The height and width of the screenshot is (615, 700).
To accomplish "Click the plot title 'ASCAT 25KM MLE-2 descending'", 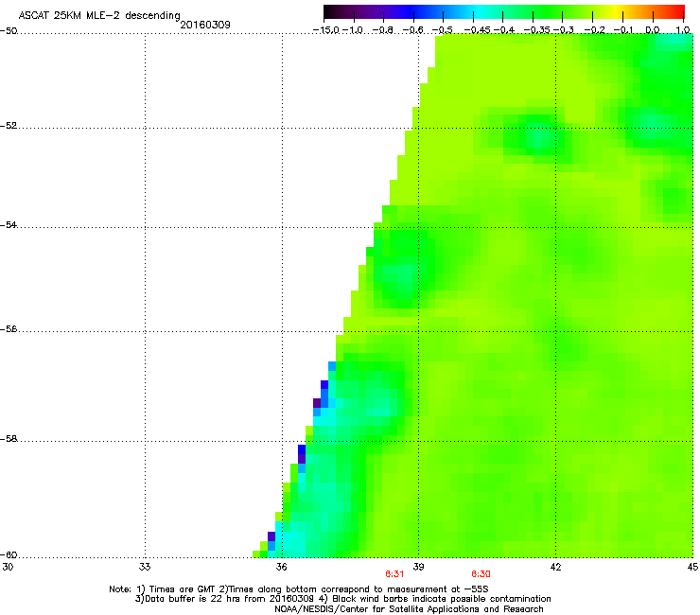I will (99, 15).
